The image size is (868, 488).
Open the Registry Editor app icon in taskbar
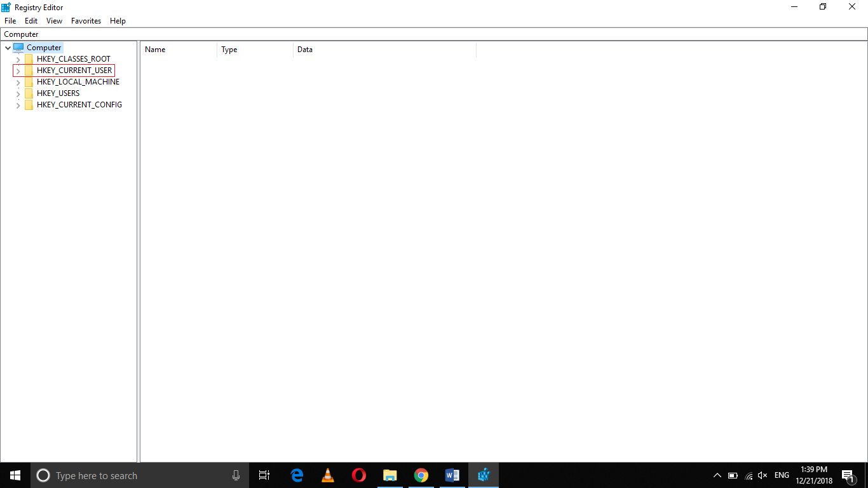coord(483,475)
